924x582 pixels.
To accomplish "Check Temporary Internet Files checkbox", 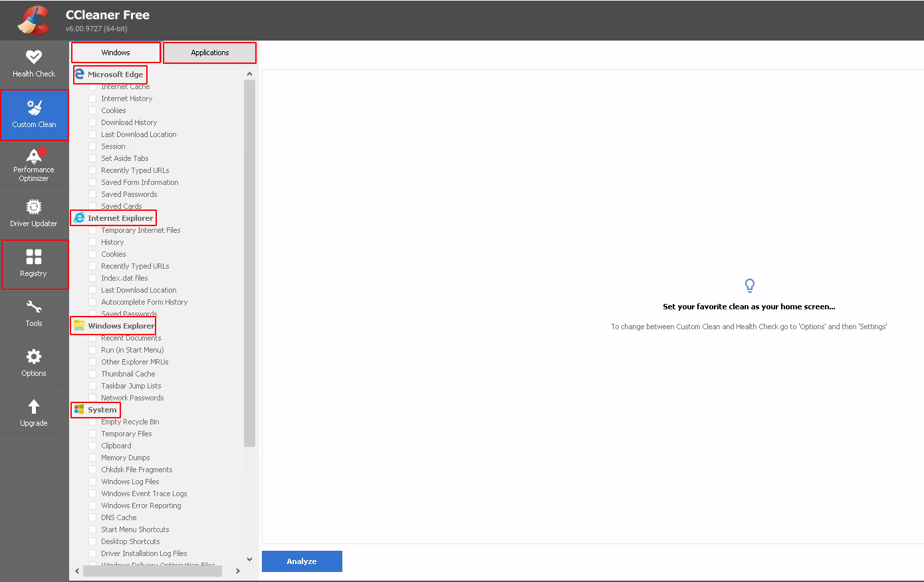I will click(92, 230).
